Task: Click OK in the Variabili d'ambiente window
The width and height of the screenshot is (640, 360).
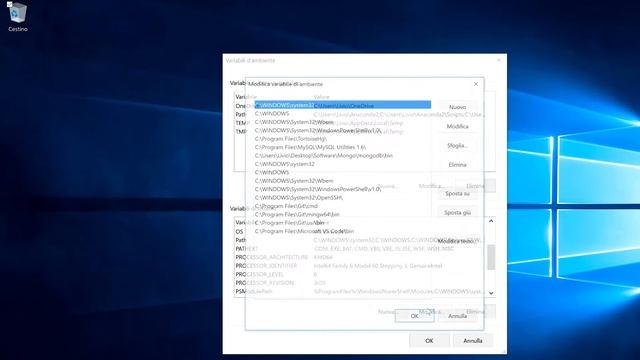Action: 429,340
